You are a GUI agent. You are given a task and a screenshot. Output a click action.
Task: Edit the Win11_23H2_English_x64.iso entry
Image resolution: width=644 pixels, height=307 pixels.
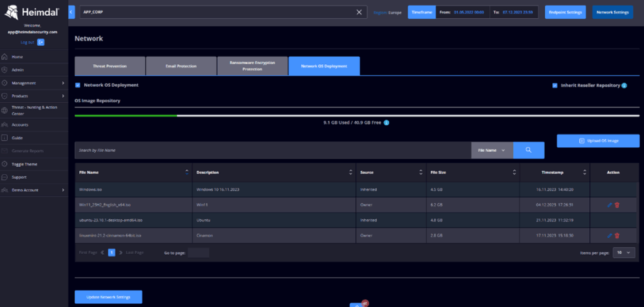coord(609,205)
